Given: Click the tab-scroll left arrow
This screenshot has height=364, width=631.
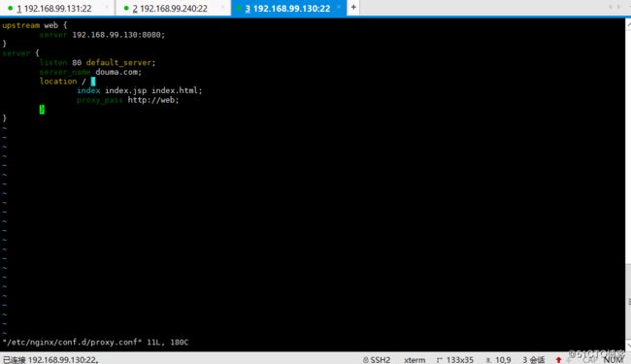Looking at the screenshot, I should [611, 7].
